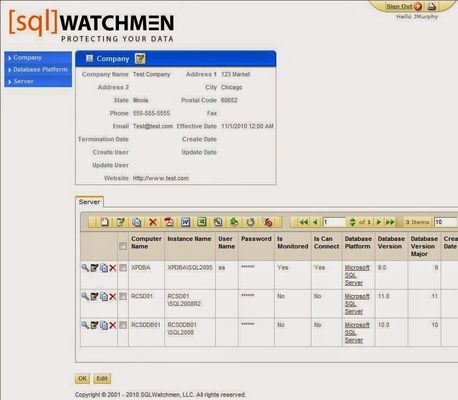Click the page number up/down spinner arrows
Image resolution: width=458 pixels, height=400 pixels.
click(352, 222)
